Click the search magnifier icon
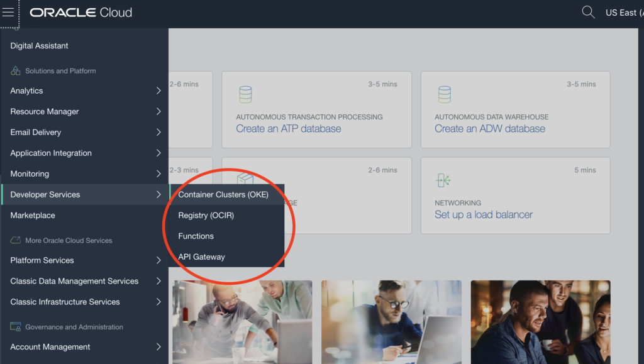Viewport: 644px width, 364px height. (588, 13)
